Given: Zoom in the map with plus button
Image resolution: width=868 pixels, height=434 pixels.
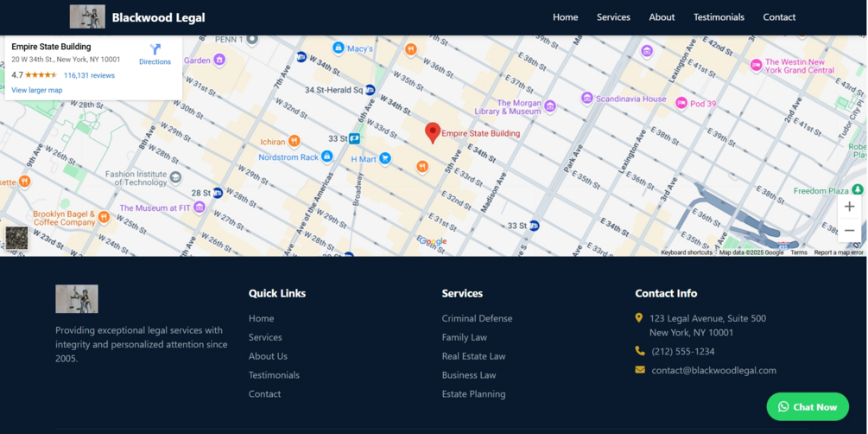Looking at the screenshot, I should (849, 207).
